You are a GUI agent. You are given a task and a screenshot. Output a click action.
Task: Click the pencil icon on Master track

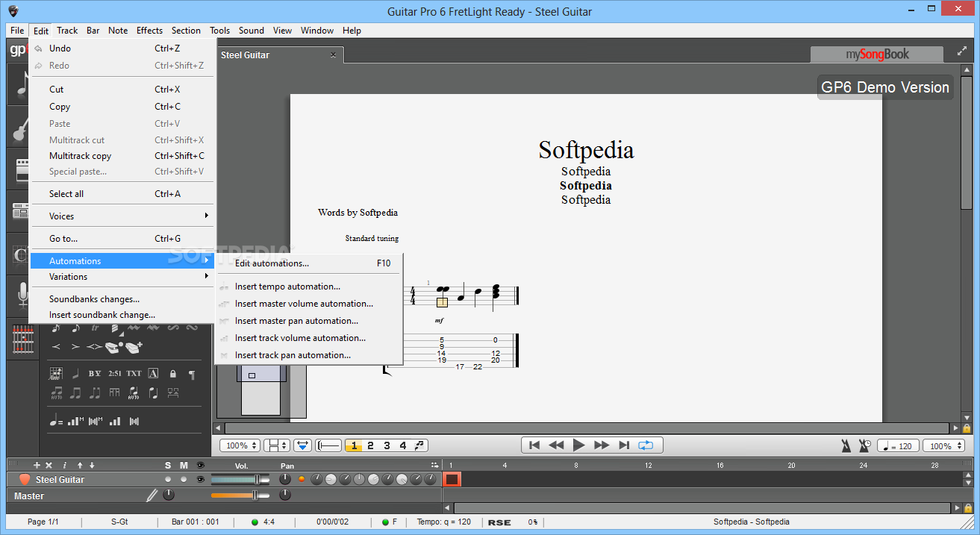(152, 495)
